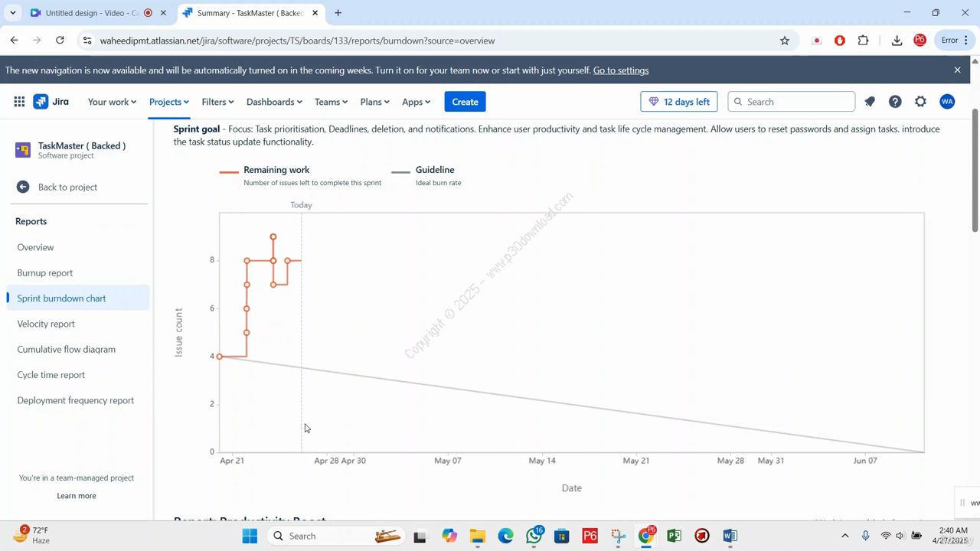Click the peak data point at 9 issues
The width and height of the screenshot is (980, 551).
coord(273,237)
